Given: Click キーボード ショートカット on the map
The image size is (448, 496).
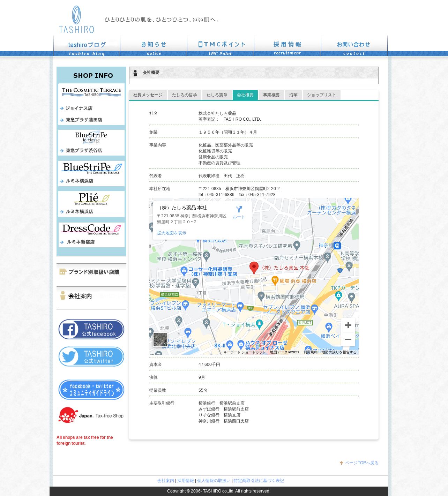Looking at the screenshot, I should [244, 352].
